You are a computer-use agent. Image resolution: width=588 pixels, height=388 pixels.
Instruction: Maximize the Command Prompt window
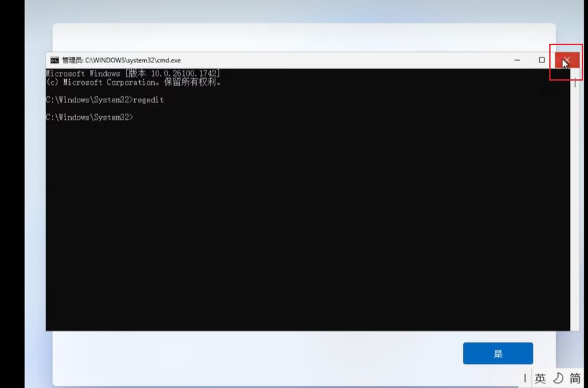542,60
